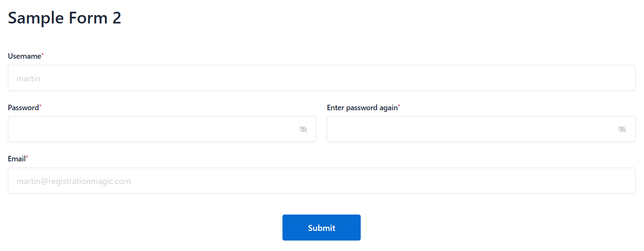644x251 pixels.
Task: Click the red asterisk beside Password
Action: click(41, 106)
